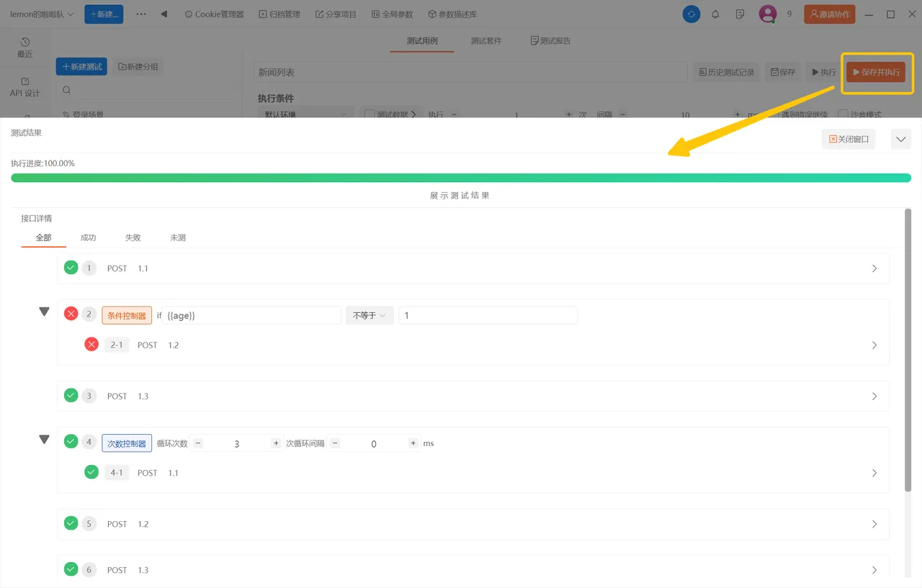Click the green execution progress bar
This screenshot has width=922, height=588.
(461, 178)
